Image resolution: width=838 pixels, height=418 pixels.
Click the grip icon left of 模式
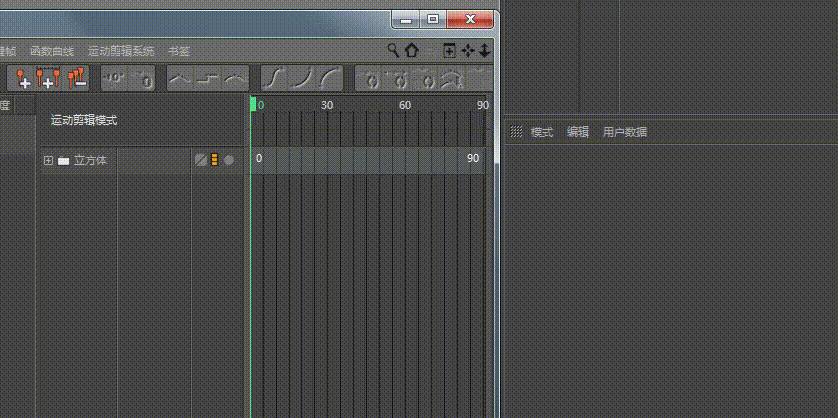(516, 131)
